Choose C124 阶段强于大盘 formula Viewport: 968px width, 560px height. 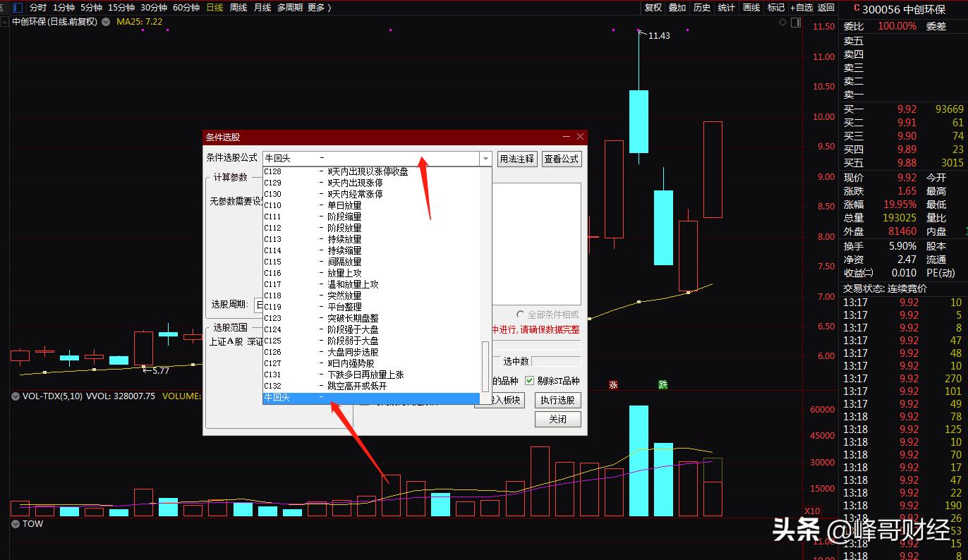[371, 329]
